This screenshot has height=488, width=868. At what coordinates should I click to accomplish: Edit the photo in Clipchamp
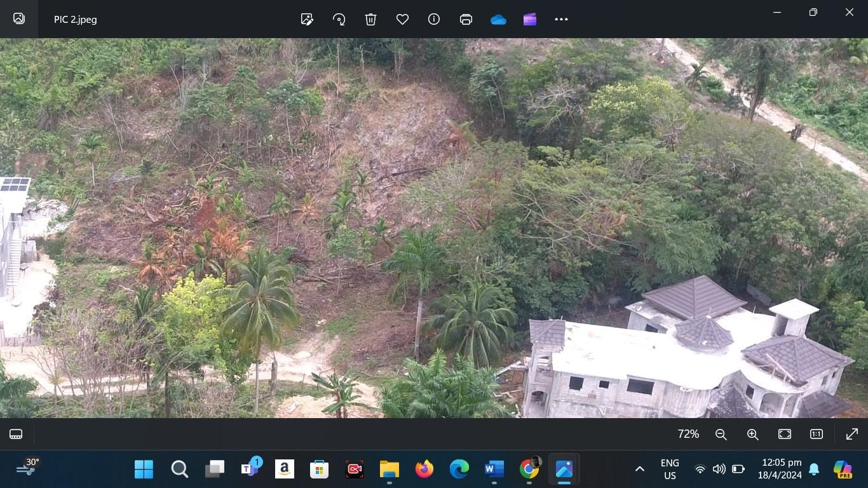coord(529,19)
